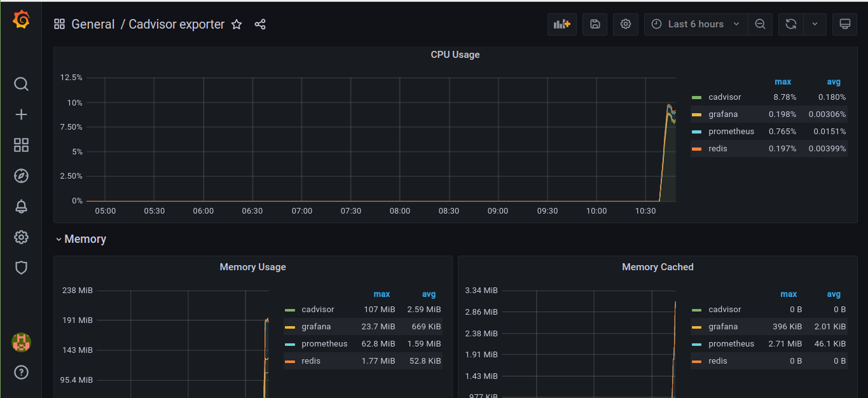Screen dimensions: 868x398
Task: Open the Help question mark icon
Action: 21,372
